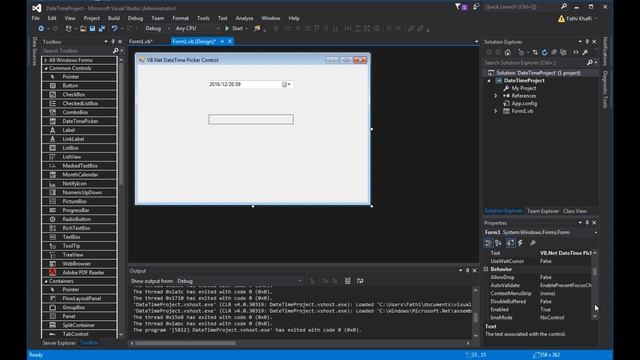
Task: Select the ListBox toolbox item
Action: [79, 148]
